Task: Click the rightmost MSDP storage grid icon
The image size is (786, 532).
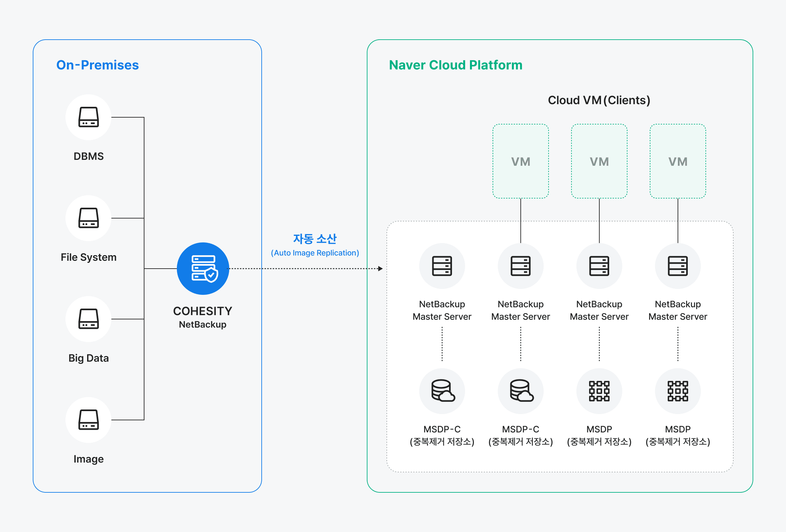Action: pos(678,391)
